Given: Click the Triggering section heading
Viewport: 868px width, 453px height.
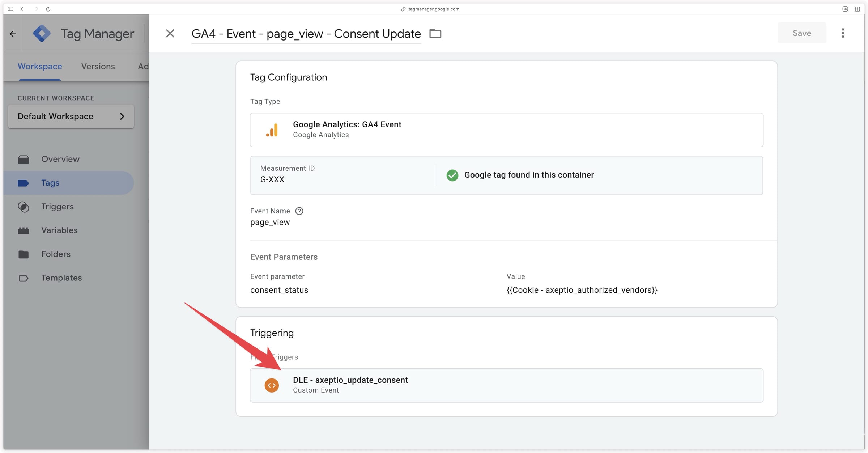Looking at the screenshot, I should pyautogui.click(x=272, y=333).
